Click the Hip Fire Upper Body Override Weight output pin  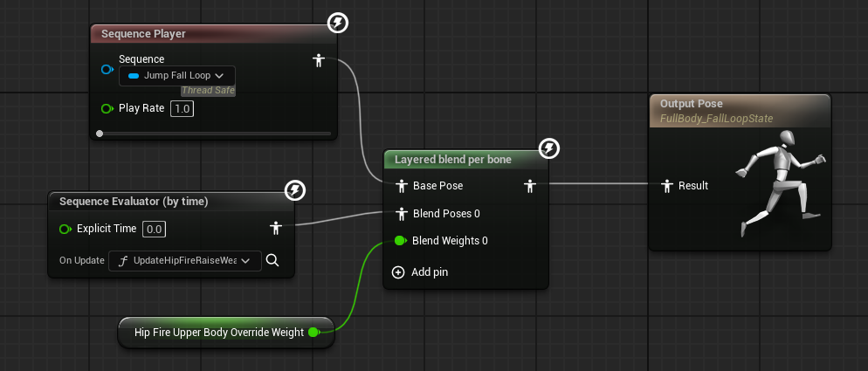tap(313, 333)
